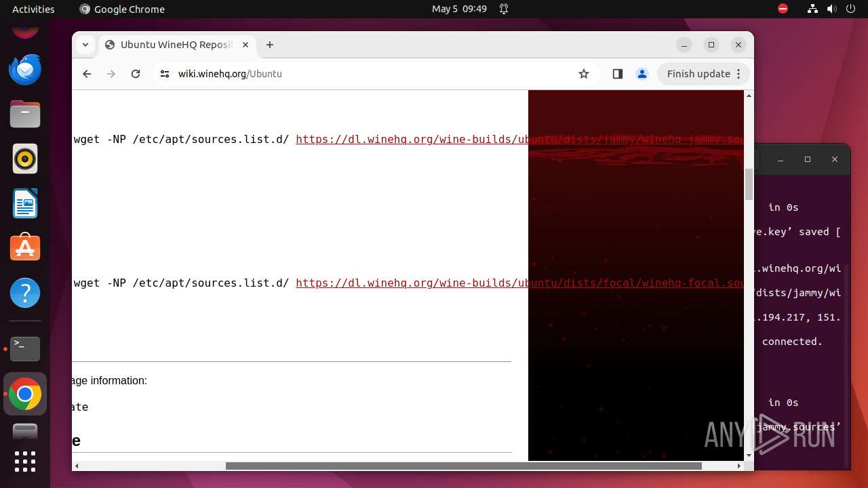Open the power menu icon in top bar
Screen dimensions: 868x488
852,9
